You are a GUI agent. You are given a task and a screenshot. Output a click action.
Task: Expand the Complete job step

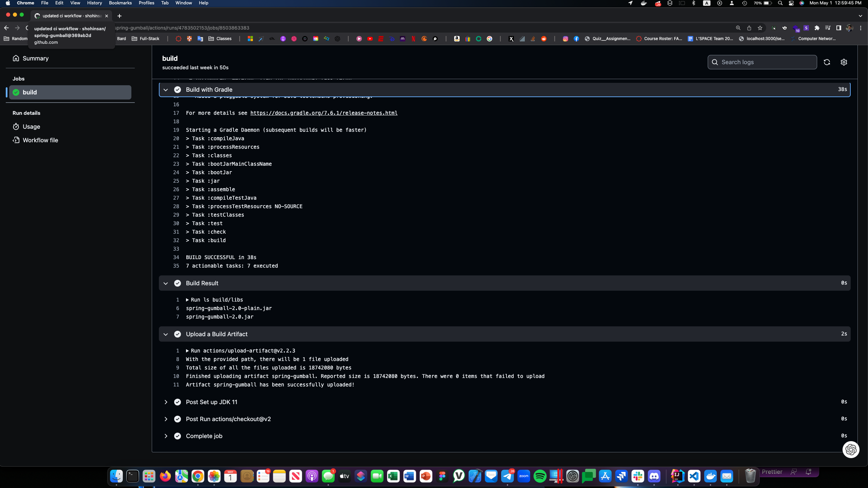166,436
